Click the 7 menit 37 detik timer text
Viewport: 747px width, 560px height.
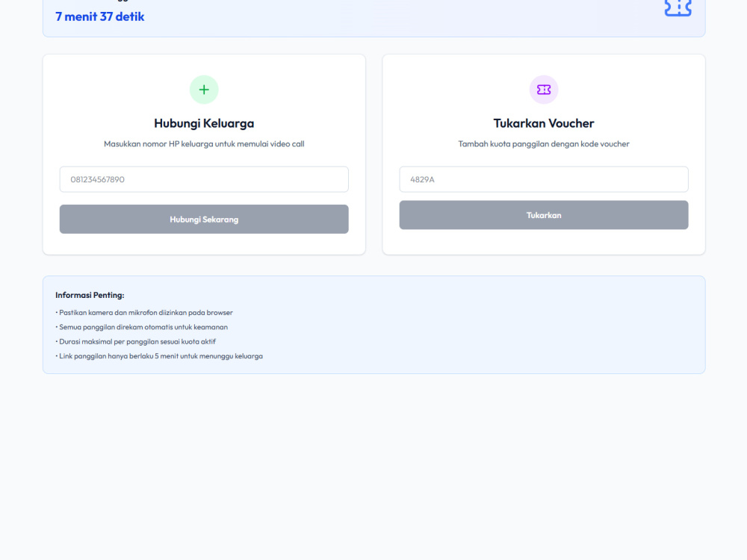(x=99, y=16)
